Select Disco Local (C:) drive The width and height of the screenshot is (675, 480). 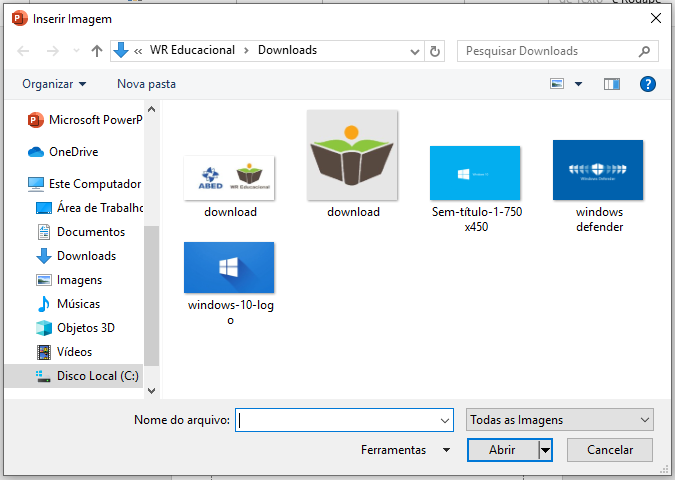pos(97,376)
